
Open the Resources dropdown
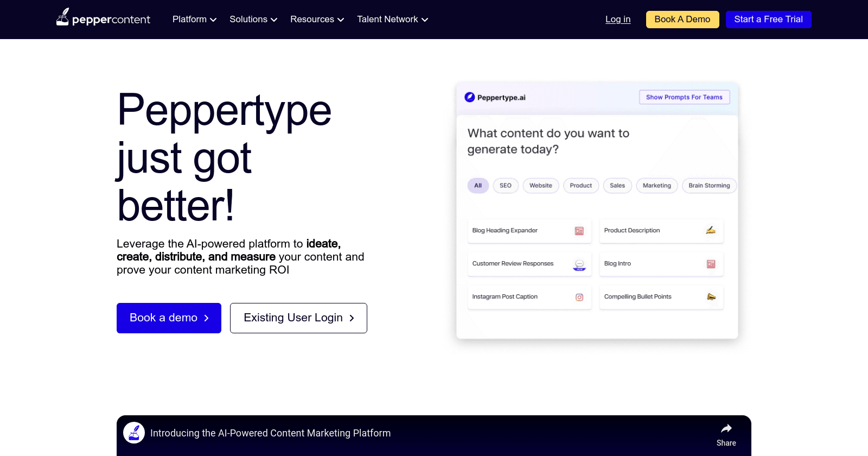317,20
